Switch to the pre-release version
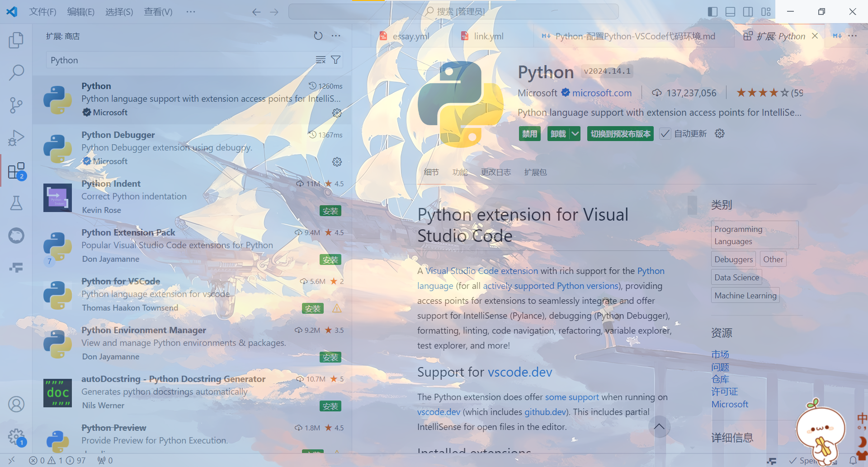This screenshot has height=467, width=868. pos(620,133)
